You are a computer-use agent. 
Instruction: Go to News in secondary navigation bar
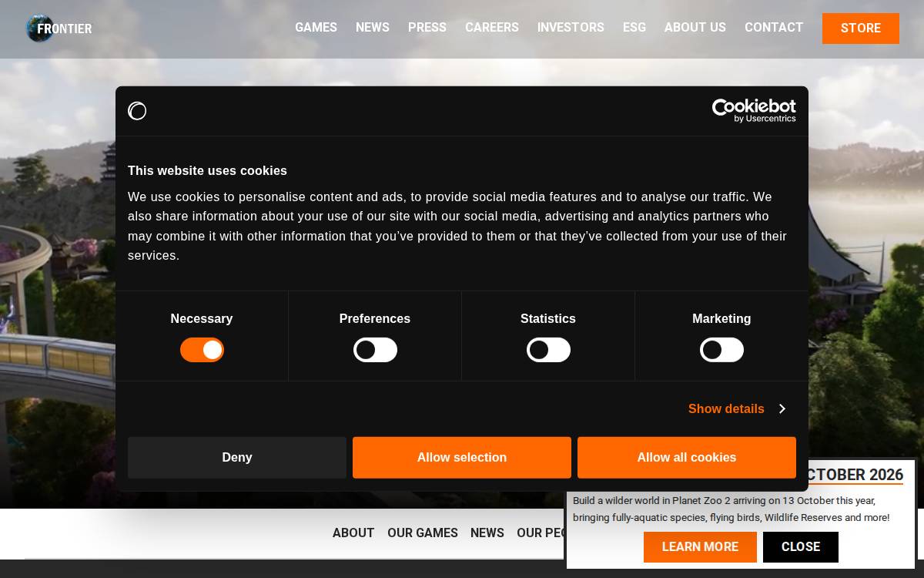(487, 533)
